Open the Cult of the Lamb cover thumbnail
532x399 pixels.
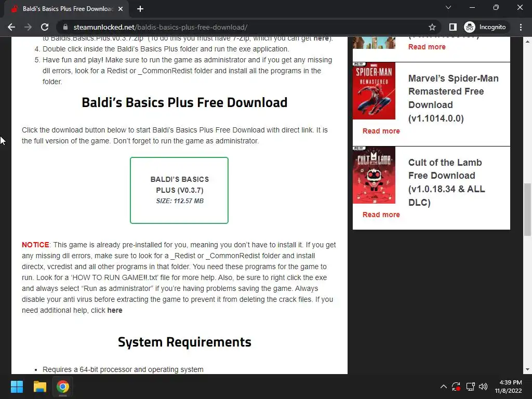pyautogui.click(x=374, y=175)
